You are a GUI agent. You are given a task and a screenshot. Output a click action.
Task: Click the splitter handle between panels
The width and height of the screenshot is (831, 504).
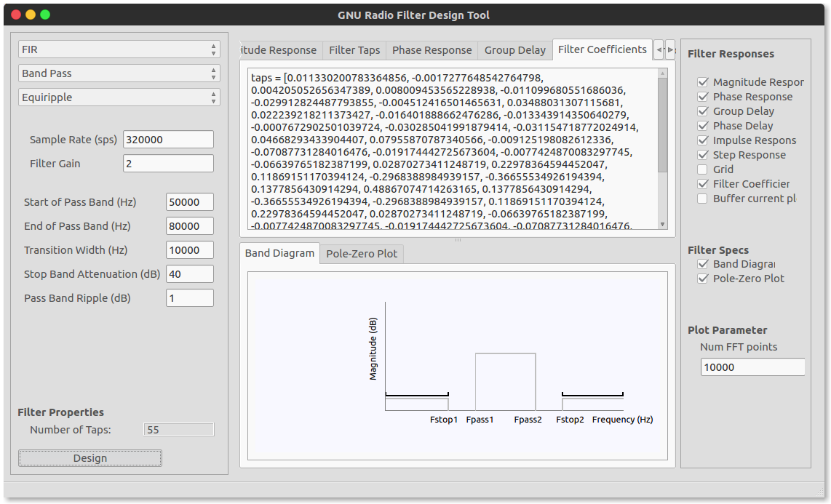pyautogui.click(x=458, y=240)
